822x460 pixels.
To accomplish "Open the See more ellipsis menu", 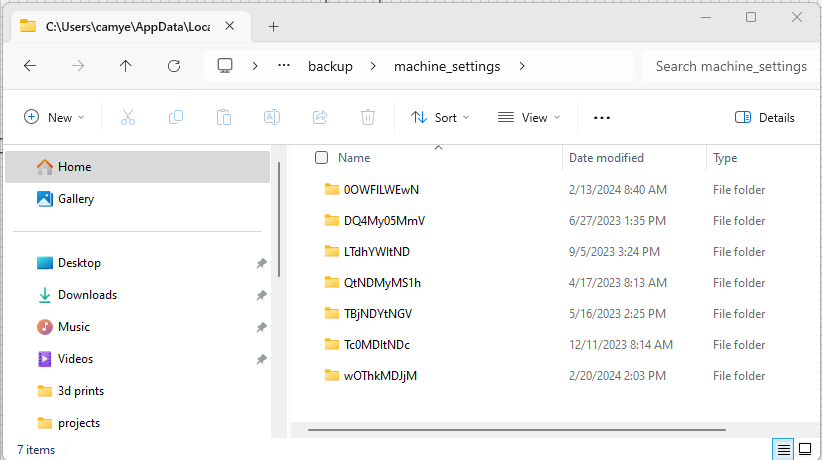I will coord(601,117).
